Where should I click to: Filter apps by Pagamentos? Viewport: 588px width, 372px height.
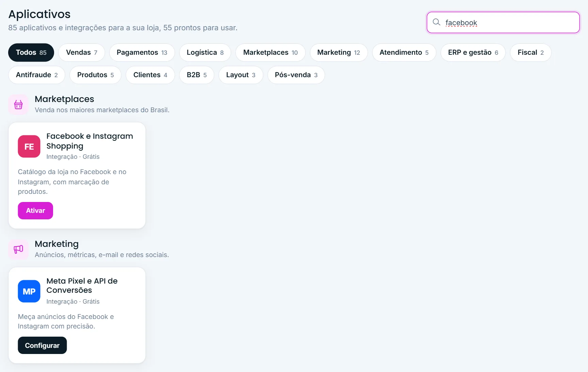142,52
